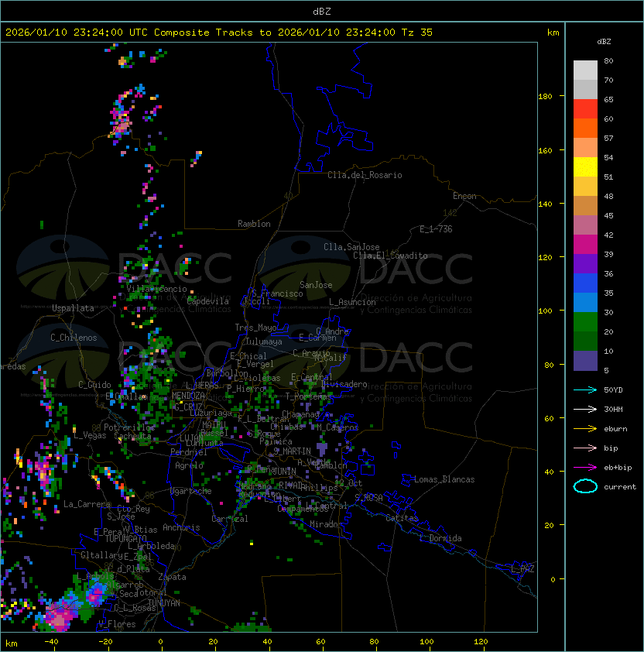Click the L_Dormida place label
The height and width of the screenshot is (652, 644).
click(440, 538)
